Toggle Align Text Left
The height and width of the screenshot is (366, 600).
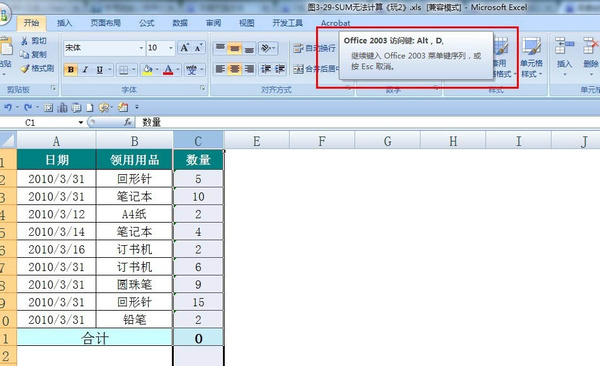coord(220,69)
